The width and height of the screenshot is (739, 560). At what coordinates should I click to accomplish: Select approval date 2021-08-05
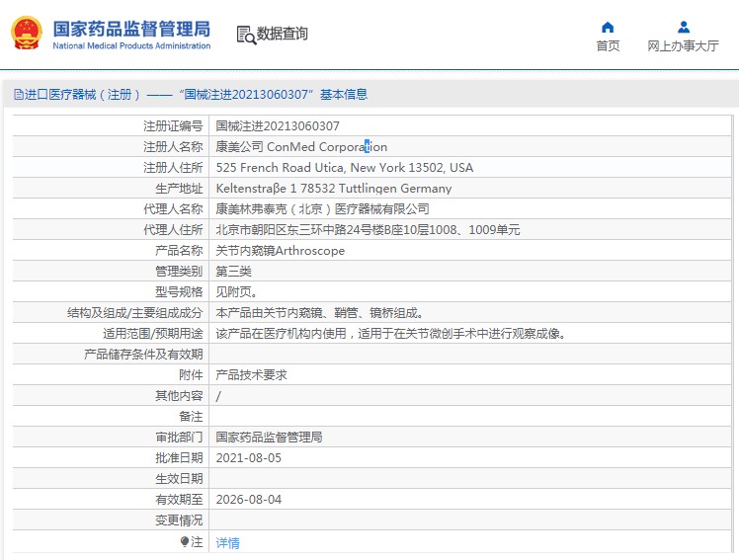(x=248, y=458)
